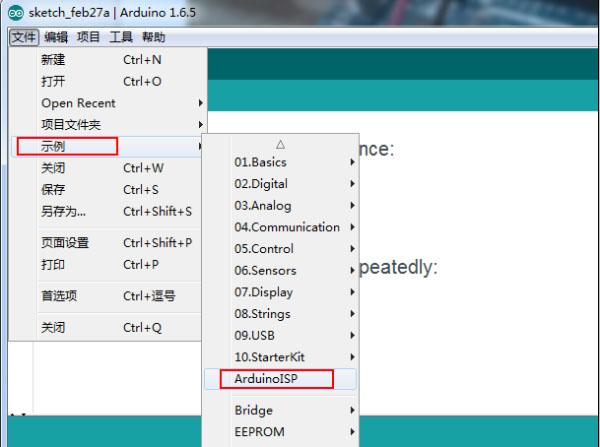Click the upward scroll triangle in examples submenu

280,145
